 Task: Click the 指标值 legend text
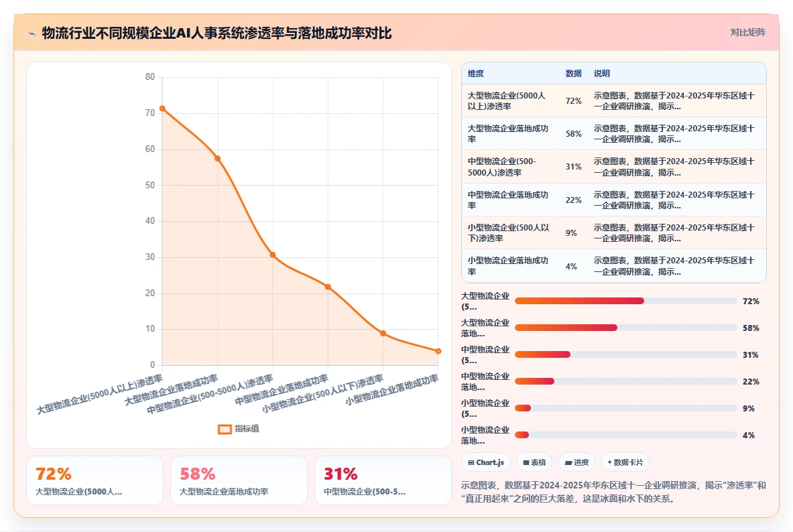click(247, 429)
